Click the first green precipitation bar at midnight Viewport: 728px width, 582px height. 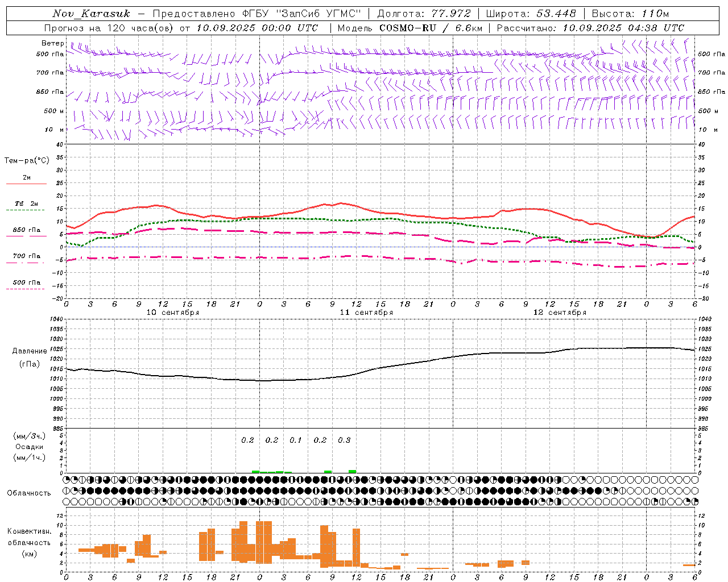[256, 472]
